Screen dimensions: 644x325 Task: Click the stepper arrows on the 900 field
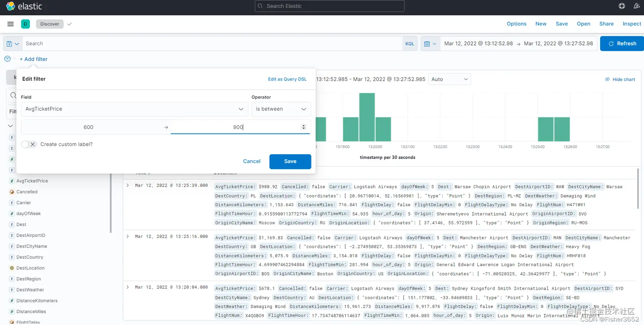[x=304, y=127]
